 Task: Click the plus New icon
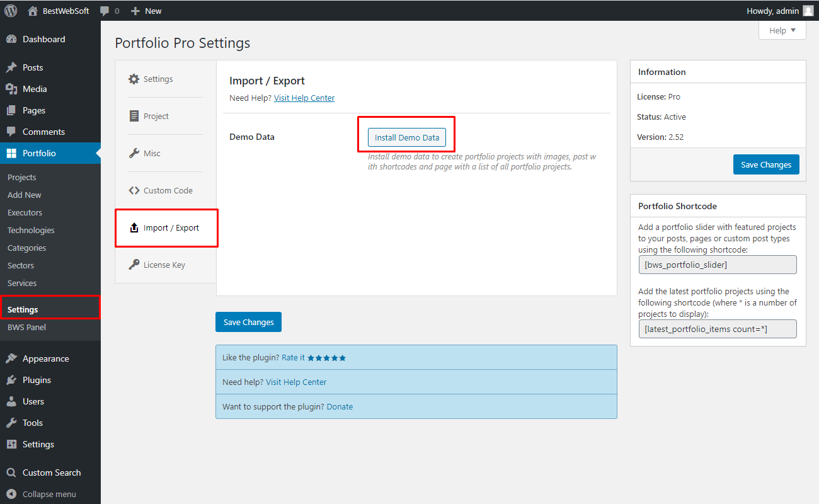point(135,11)
